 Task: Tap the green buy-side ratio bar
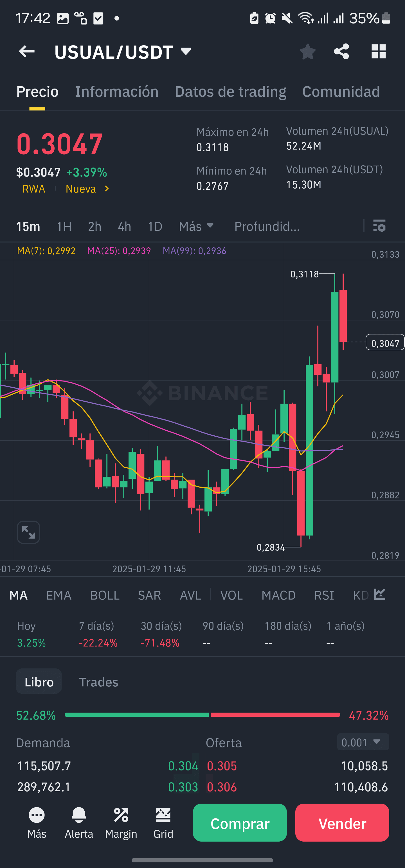[137, 715]
